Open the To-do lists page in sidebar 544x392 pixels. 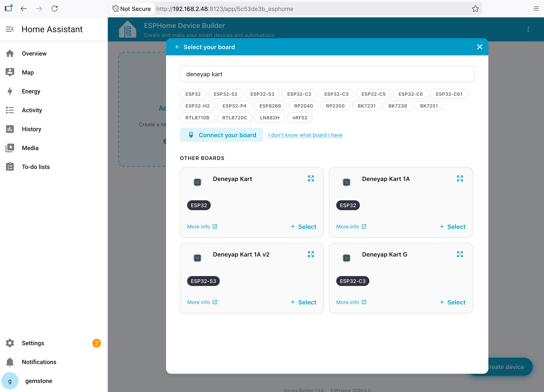click(54, 167)
